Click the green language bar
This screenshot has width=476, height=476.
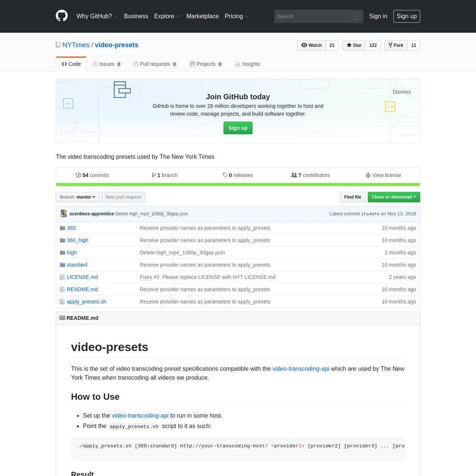238,185
